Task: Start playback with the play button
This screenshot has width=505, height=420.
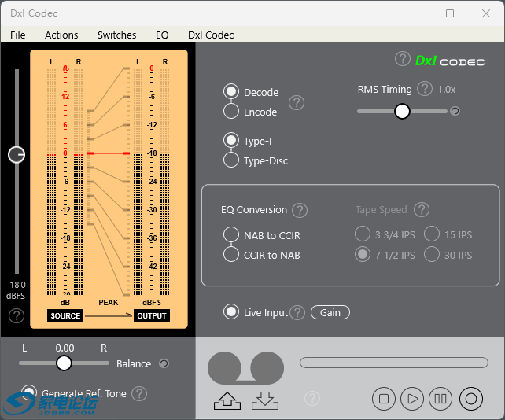Action: click(412, 399)
